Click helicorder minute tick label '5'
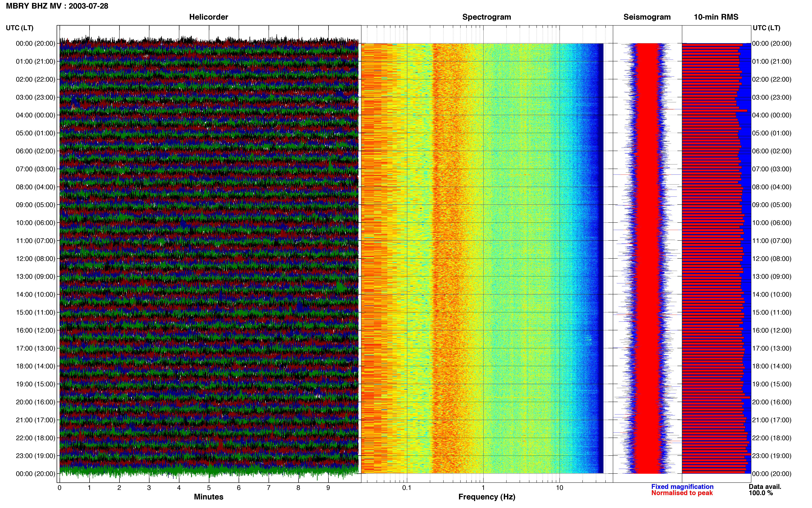 [x=209, y=488]
